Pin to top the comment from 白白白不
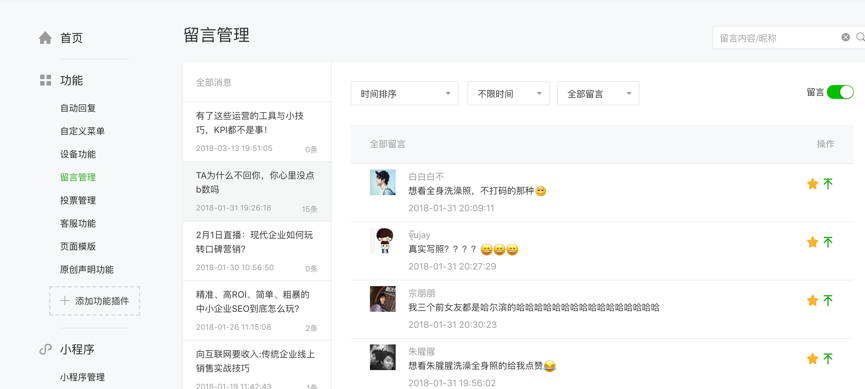The image size is (865, 389). (827, 184)
